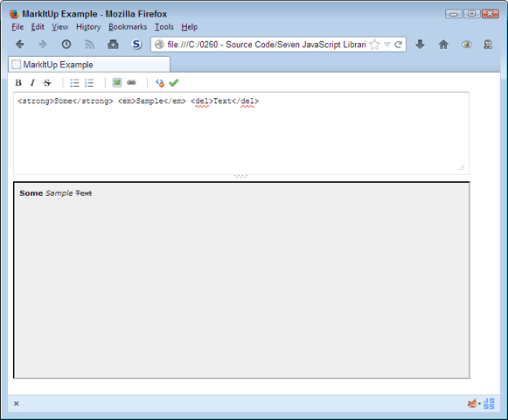Click the eye toolbar icon
Viewport: 508px width, 420px height.
coord(467,44)
